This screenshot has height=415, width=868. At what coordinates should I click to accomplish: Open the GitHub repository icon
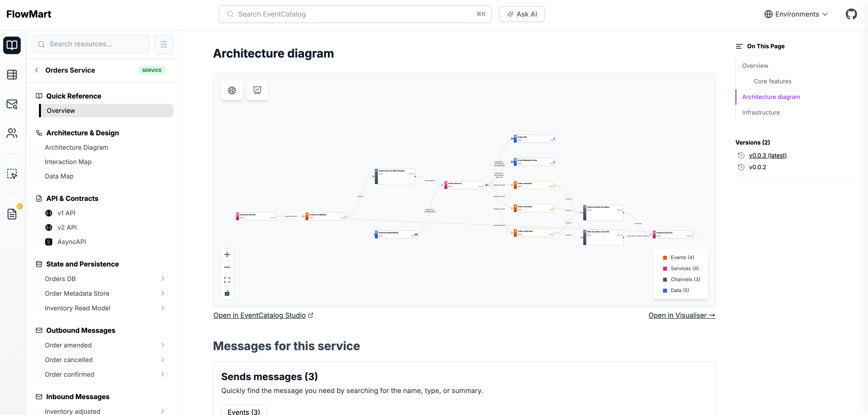(x=851, y=14)
